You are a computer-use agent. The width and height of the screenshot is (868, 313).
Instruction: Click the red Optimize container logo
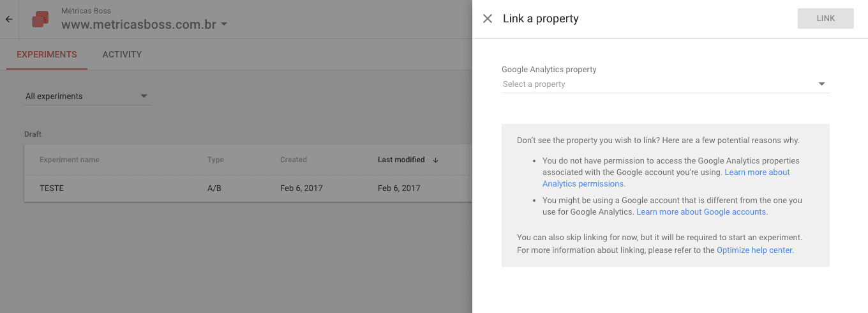(40, 19)
